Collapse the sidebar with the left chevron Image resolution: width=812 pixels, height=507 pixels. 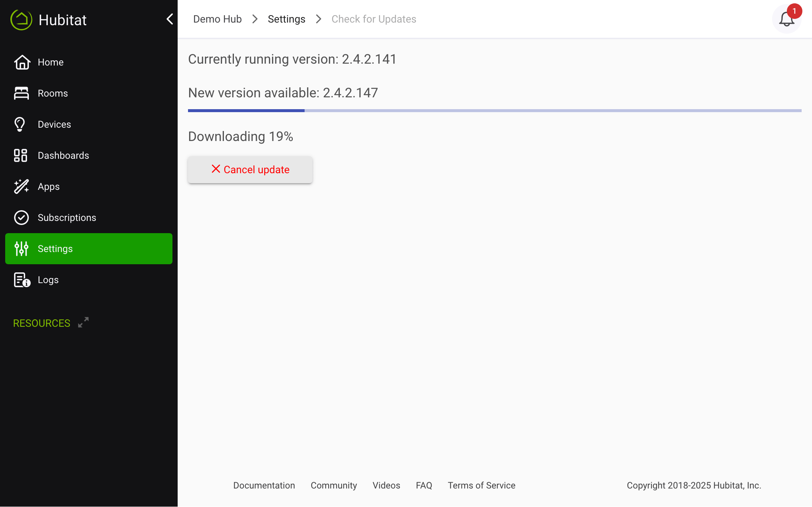(x=170, y=19)
